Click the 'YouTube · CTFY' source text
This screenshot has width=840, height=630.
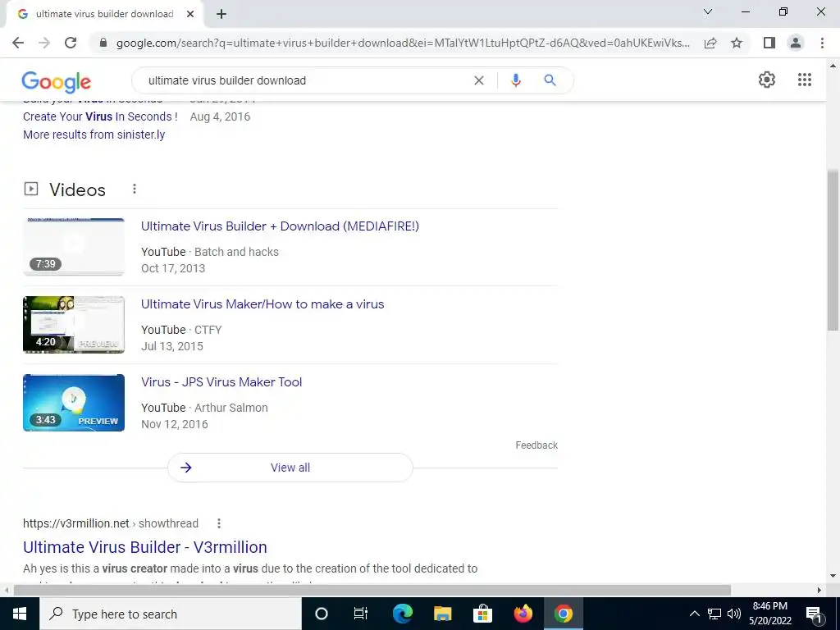coord(181,330)
